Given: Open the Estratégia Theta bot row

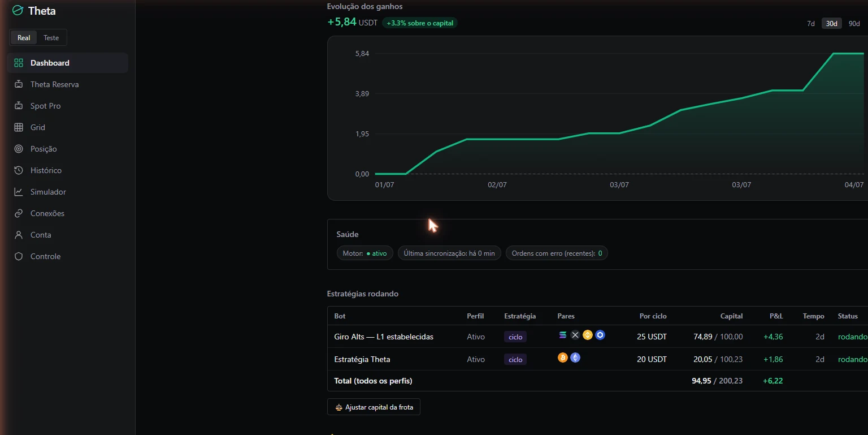Looking at the screenshot, I should (597, 359).
